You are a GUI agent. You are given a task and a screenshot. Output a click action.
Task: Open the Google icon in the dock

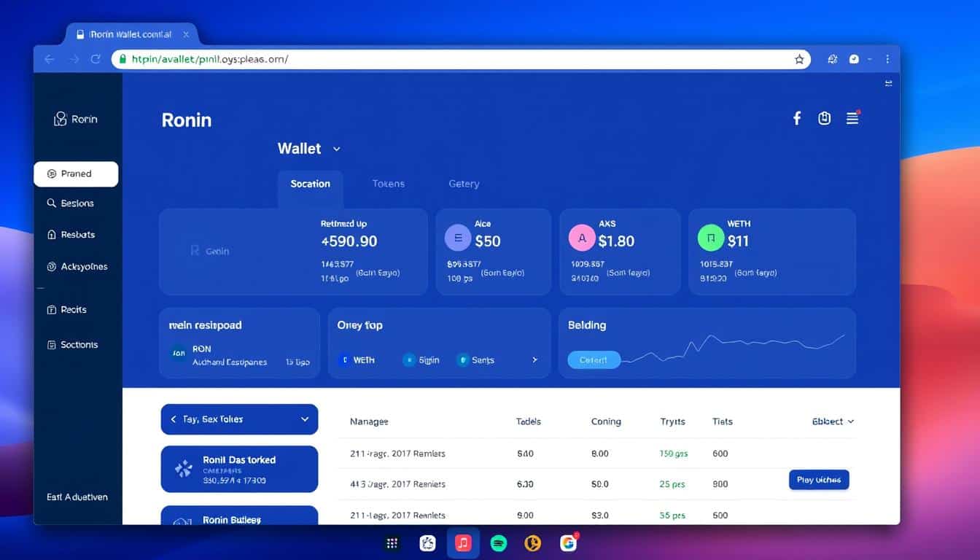(x=568, y=542)
